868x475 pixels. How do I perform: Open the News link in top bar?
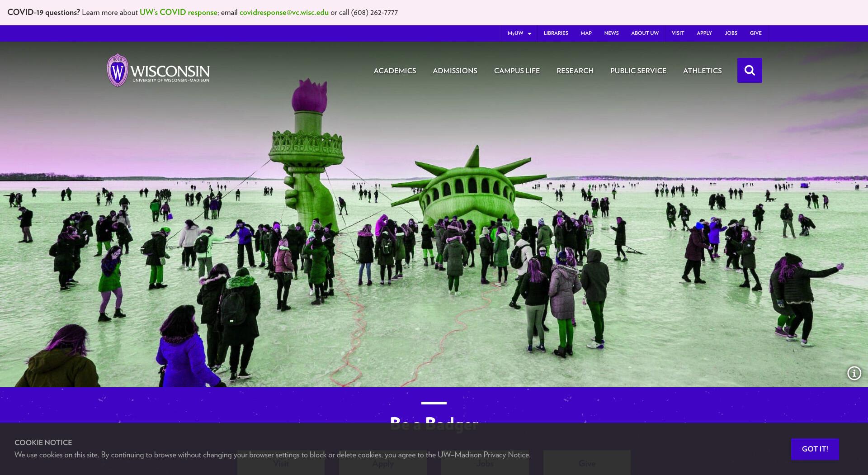click(x=611, y=33)
